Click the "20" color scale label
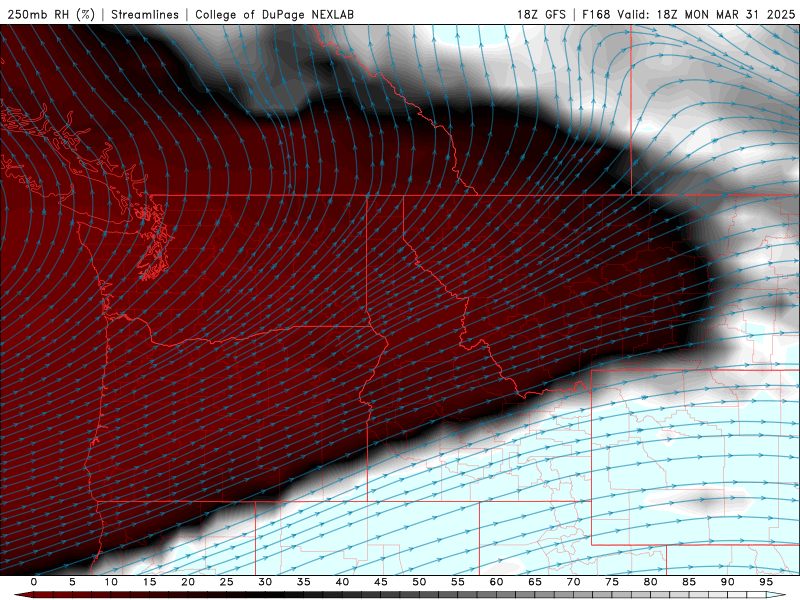Screen dimensions: 800x600 click(x=188, y=582)
